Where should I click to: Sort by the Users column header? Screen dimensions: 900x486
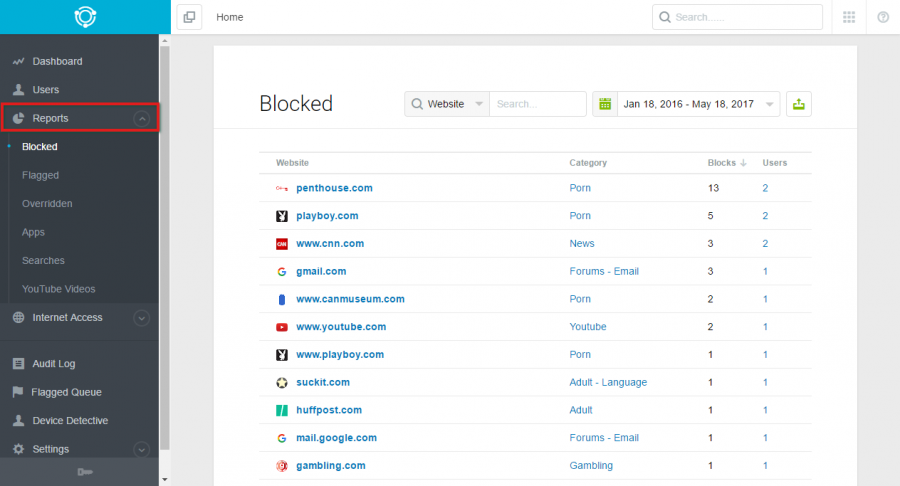coord(774,163)
